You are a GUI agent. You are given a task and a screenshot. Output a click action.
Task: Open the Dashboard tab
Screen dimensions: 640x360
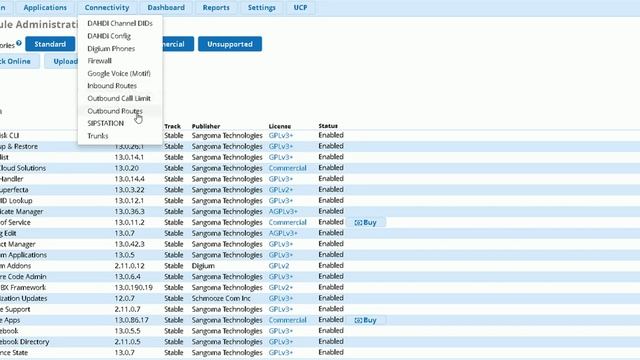(166, 7)
